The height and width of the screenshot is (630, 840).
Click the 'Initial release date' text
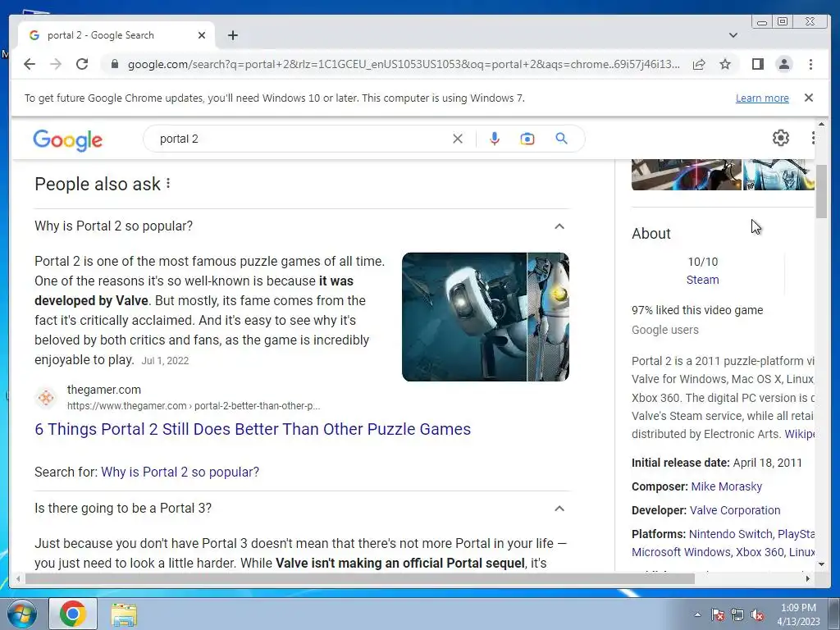[680, 463]
